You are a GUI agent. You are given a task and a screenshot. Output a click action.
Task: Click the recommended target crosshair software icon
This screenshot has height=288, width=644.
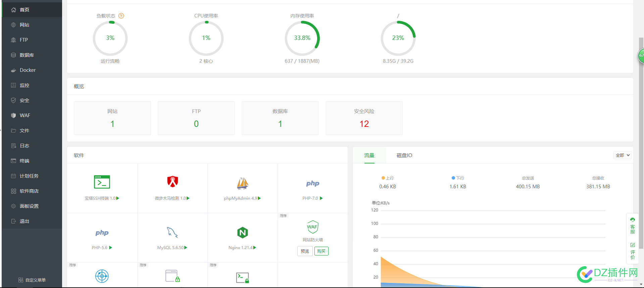[x=102, y=276]
